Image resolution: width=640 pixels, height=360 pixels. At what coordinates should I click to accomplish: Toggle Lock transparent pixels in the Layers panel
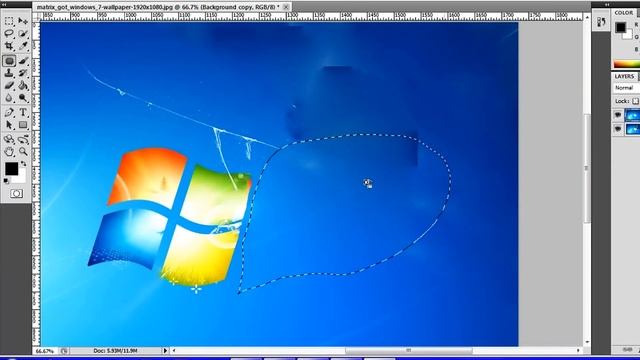coord(636,101)
